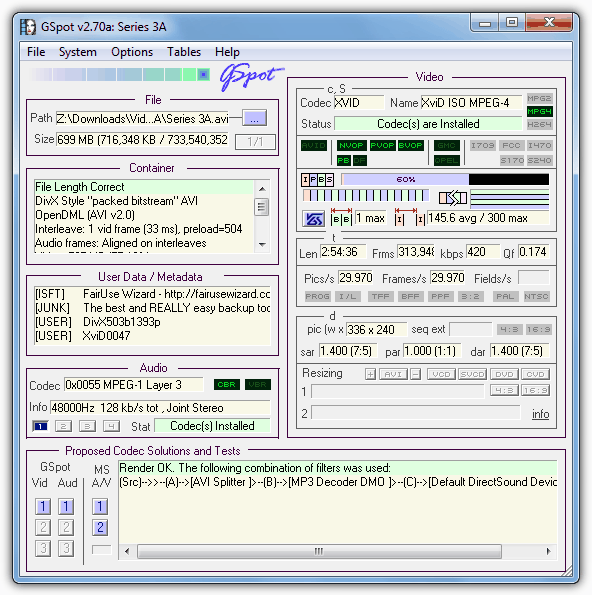Select the 'OpenDML (AVI v2.0)' line

pyautogui.click(x=144, y=215)
